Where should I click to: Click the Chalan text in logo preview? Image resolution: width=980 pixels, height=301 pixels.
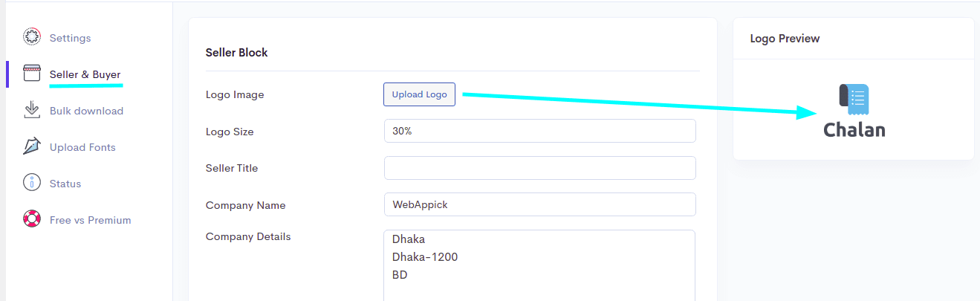pyautogui.click(x=854, y=130)
